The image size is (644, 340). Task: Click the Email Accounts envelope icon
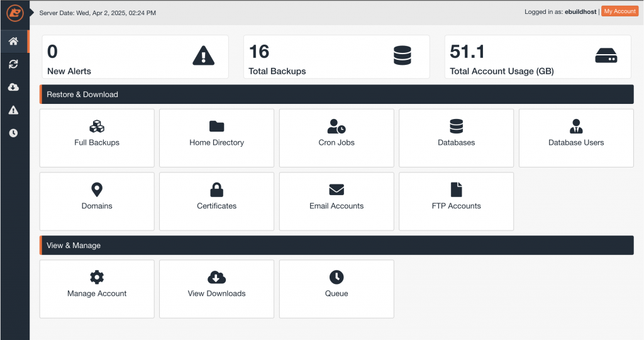(336, 190)
